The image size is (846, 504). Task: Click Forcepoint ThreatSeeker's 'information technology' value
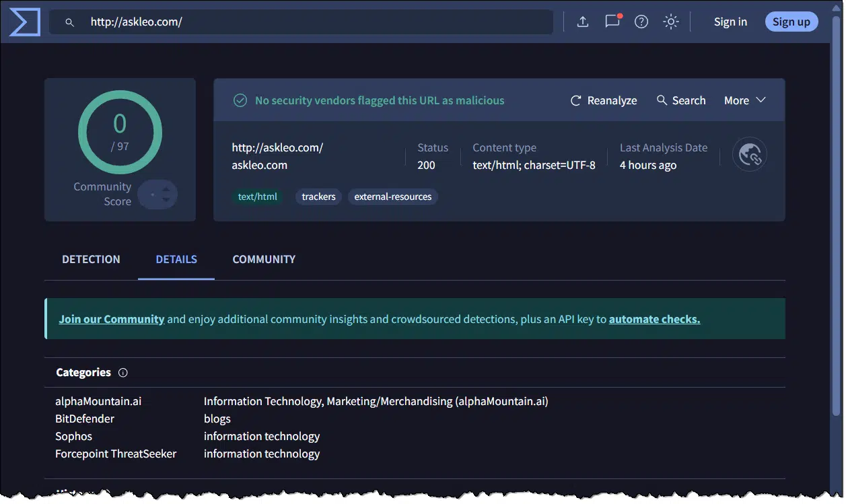click(262, 454)
